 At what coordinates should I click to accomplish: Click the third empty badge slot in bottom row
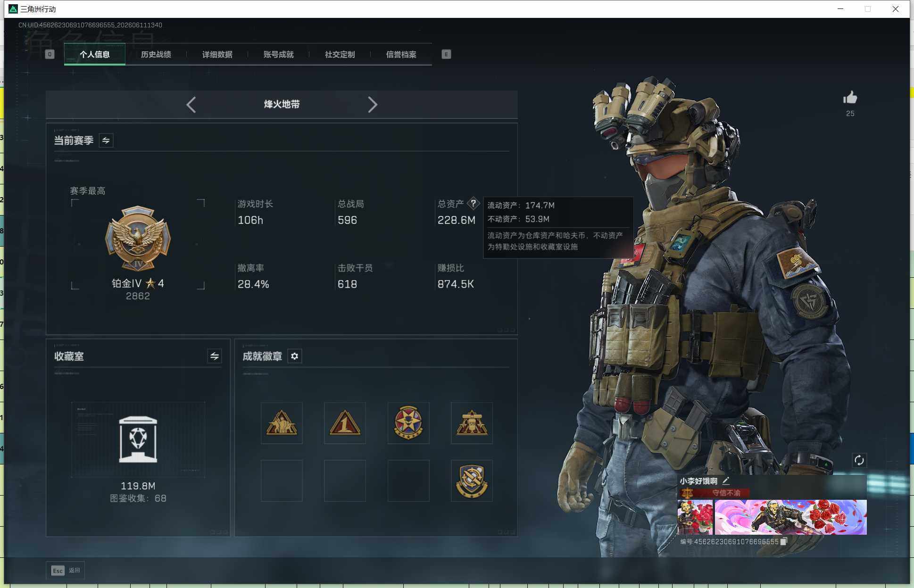coord(408,480)
